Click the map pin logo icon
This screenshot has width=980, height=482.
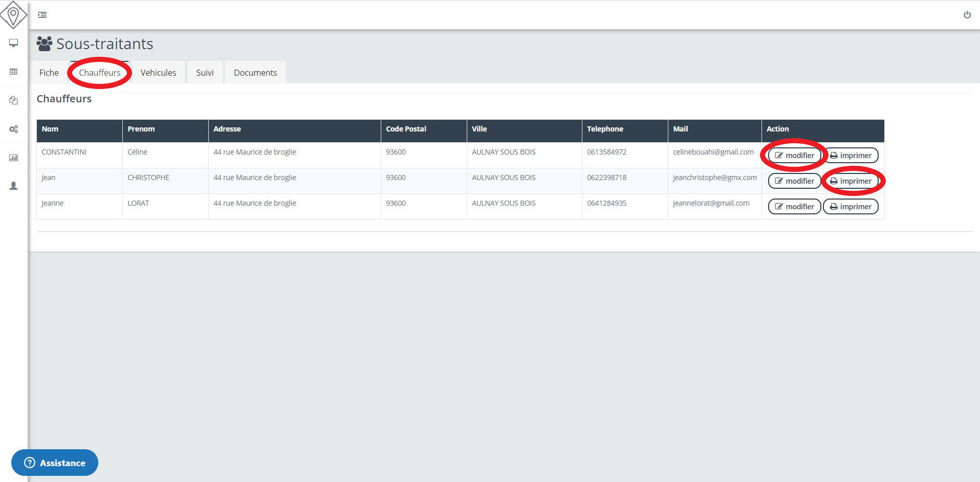(13, 15)
